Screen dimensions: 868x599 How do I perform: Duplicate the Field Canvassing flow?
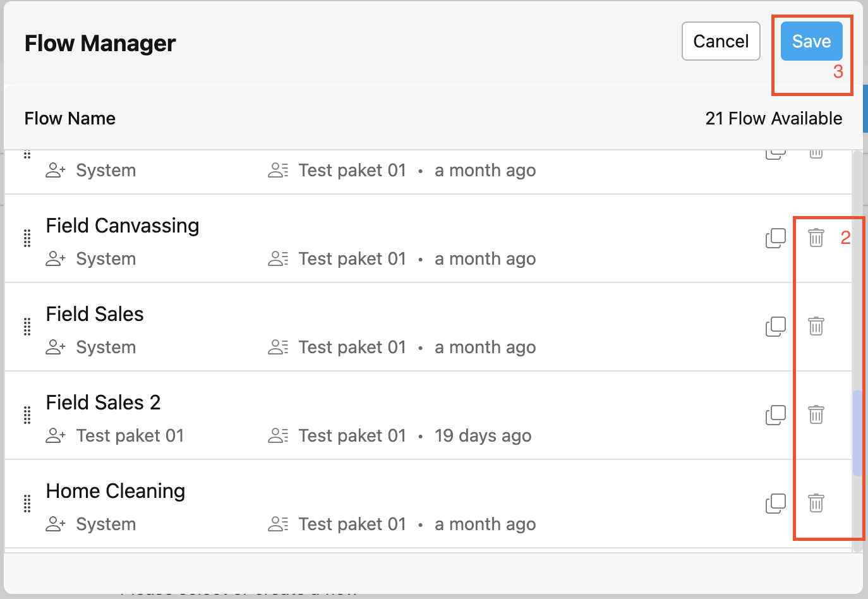(776, 238)
